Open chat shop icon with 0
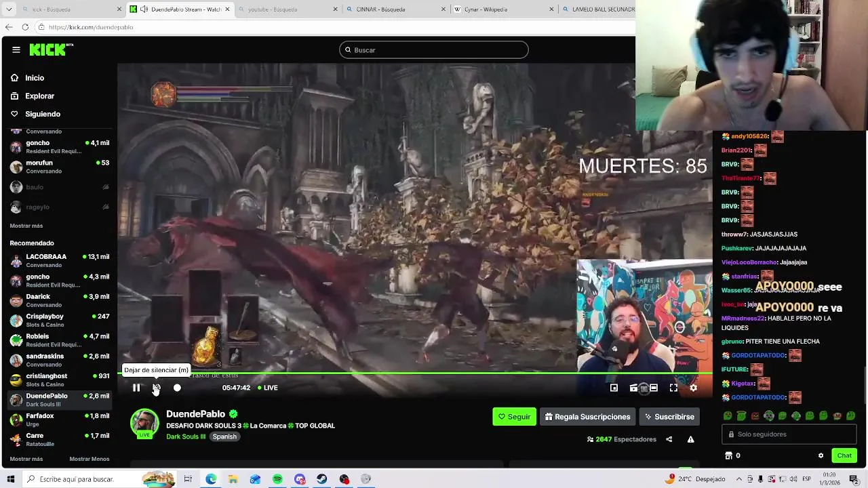868x488 pixels. (x=732, y=455)
